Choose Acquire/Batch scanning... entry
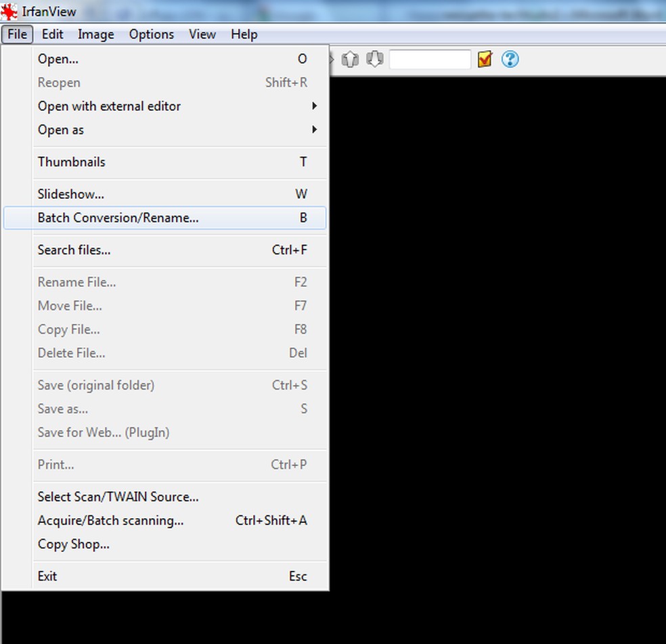 click(164, 520)
